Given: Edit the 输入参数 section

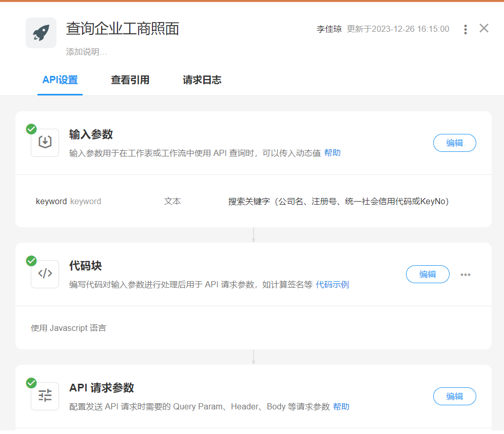Looking at the screenshot, I should pos(454,143).
